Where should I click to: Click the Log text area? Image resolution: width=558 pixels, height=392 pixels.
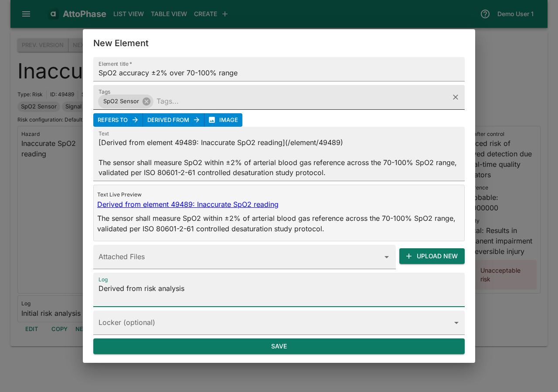point(279,290)
